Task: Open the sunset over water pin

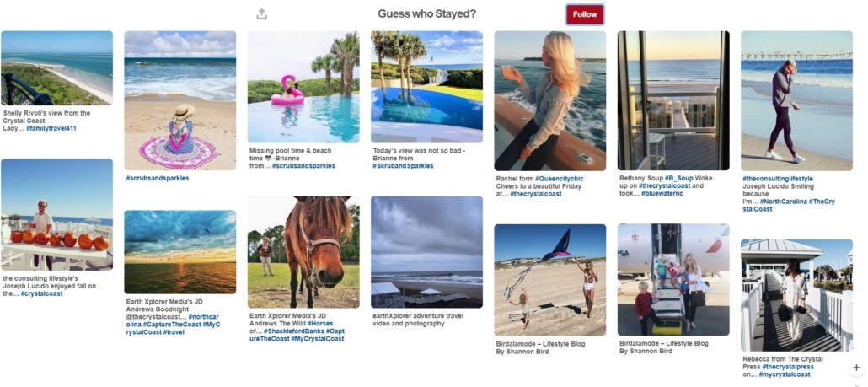Action: (179, 252)
